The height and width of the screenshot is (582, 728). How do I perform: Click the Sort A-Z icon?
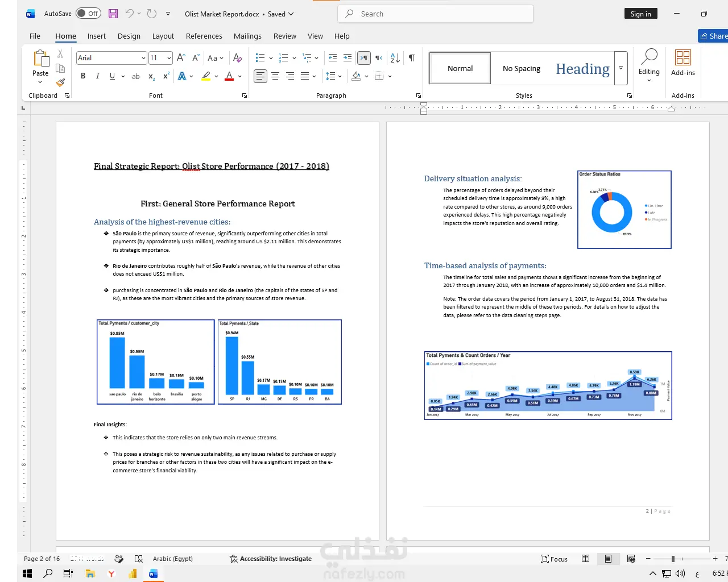395,57
